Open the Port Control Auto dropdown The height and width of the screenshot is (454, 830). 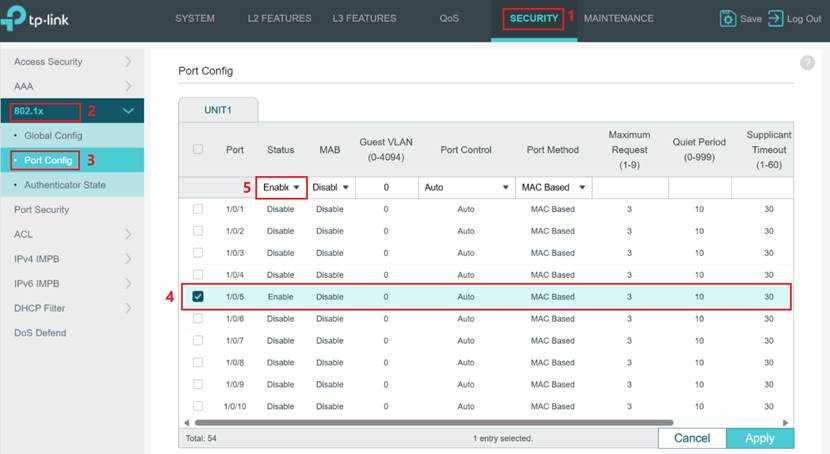463,187
